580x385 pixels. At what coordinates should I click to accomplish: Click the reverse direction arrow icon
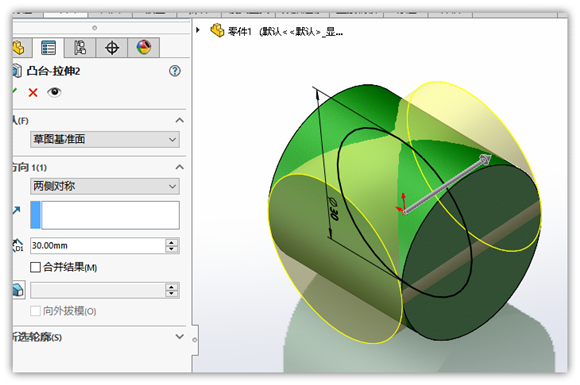click(x=16, y=210)
